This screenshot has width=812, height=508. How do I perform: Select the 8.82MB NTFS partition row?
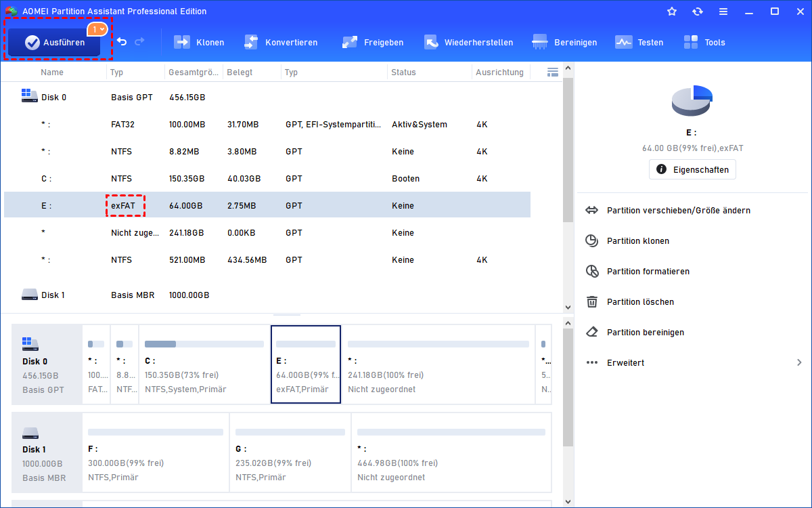[x=267, y=152]
